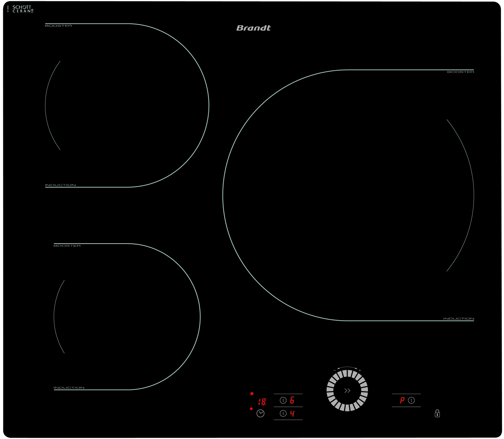The height and width of the screenshot is (439, 504).
Task: Click the lower red timer indicator dot
Action: 251,409
